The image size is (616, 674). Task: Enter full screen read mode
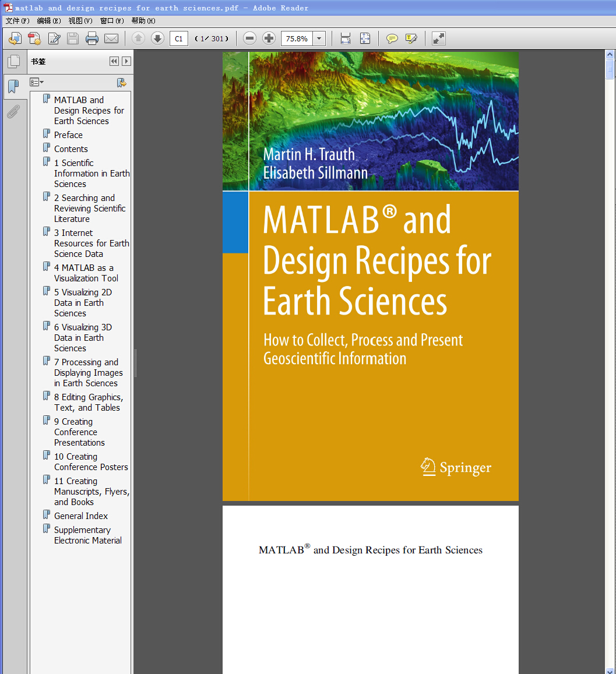pyautogui.click(x=439, y=39)
